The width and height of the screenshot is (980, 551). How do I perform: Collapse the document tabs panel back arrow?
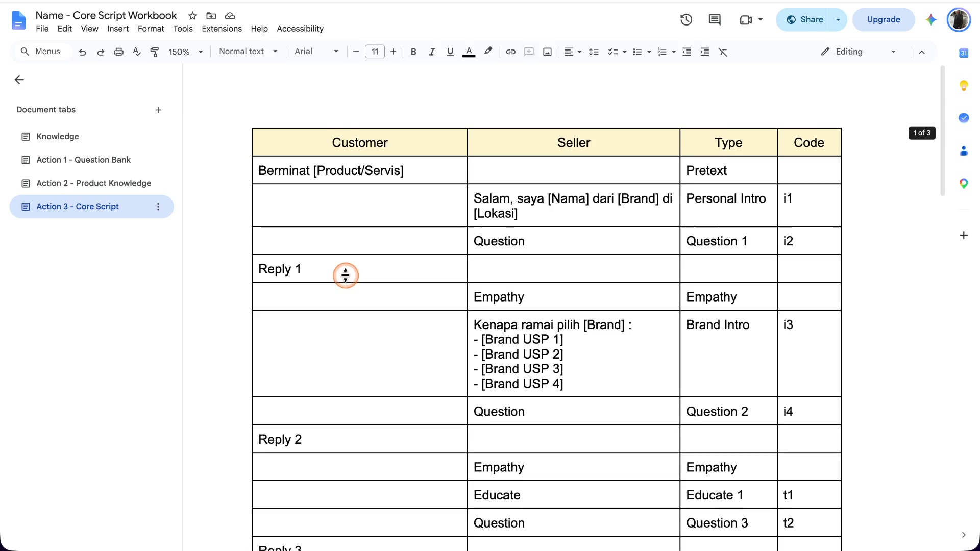point(19,80)
